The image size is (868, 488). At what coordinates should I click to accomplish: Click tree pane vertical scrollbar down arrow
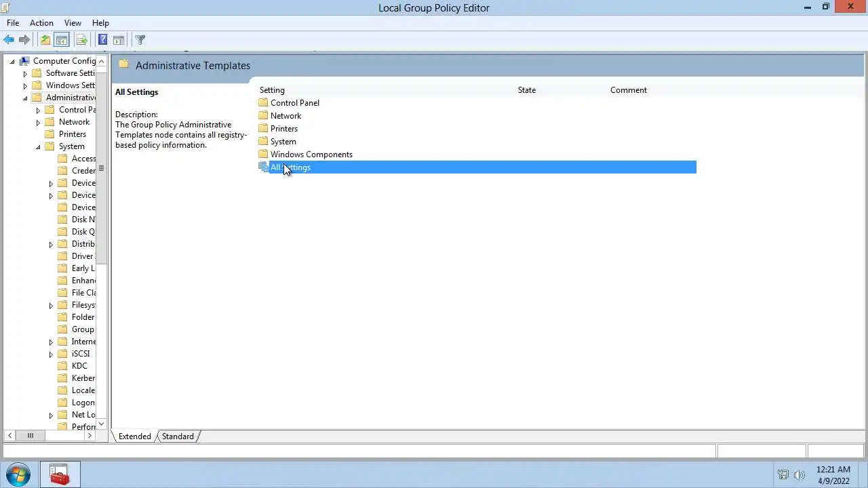[102, 424]
